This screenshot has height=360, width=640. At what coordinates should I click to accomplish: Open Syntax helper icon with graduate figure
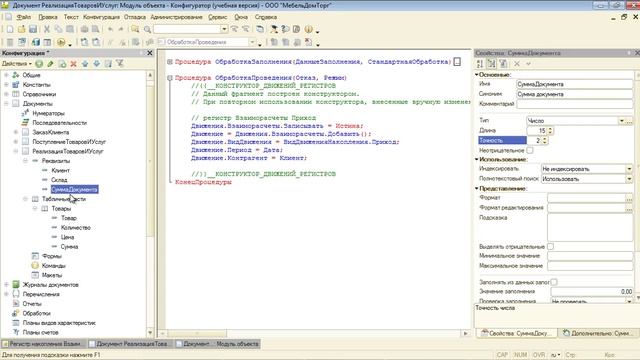pos(274,29)
